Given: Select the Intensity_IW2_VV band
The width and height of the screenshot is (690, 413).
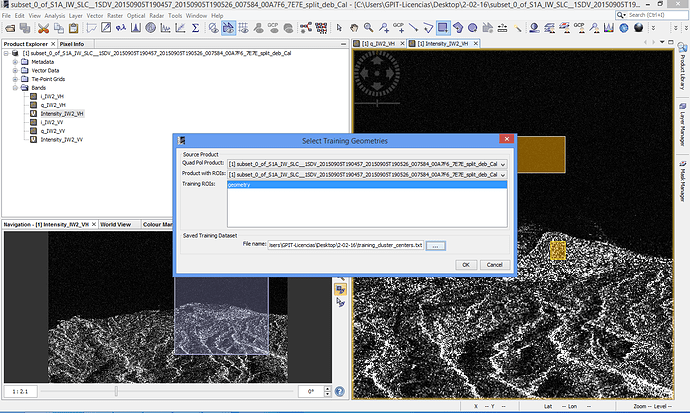Looking at the screenshot, I should (62, 139).
